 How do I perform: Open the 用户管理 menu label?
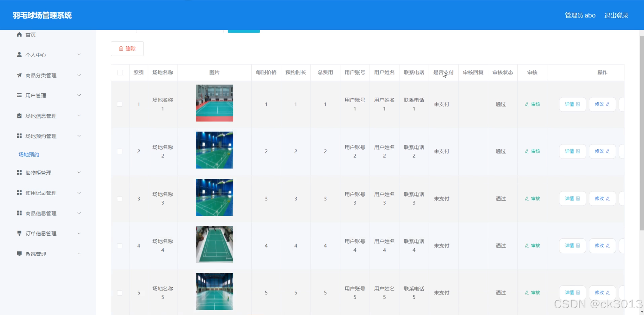[x=36, y=95]
